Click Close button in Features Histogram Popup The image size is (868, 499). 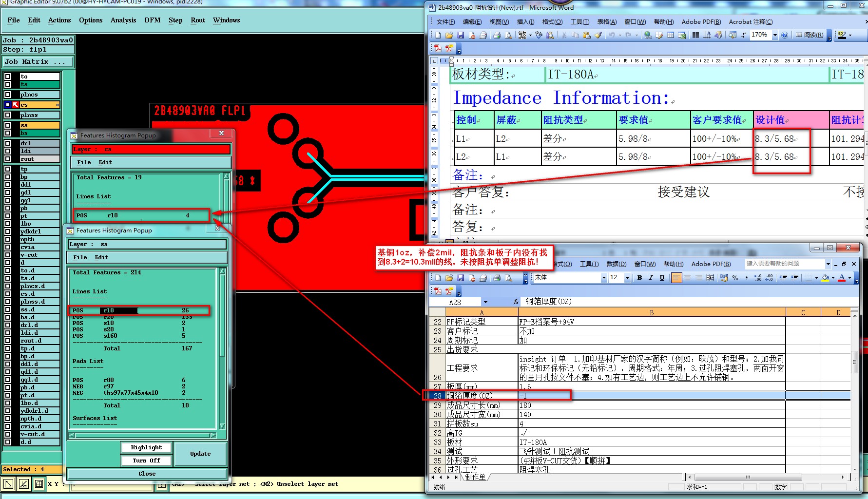click(147, 474)
